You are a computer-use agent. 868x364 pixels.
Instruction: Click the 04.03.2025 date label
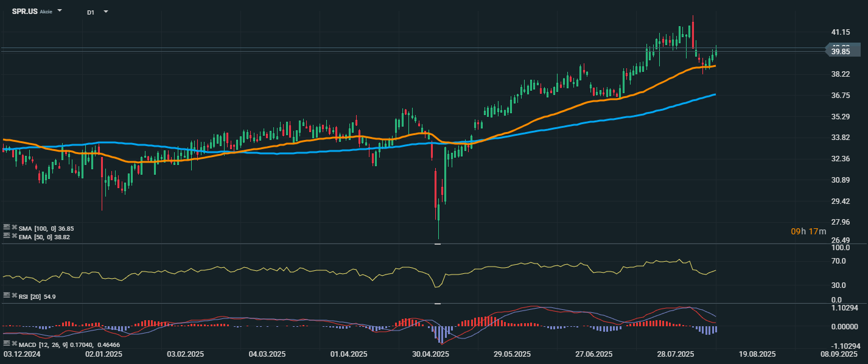[267, 354]
